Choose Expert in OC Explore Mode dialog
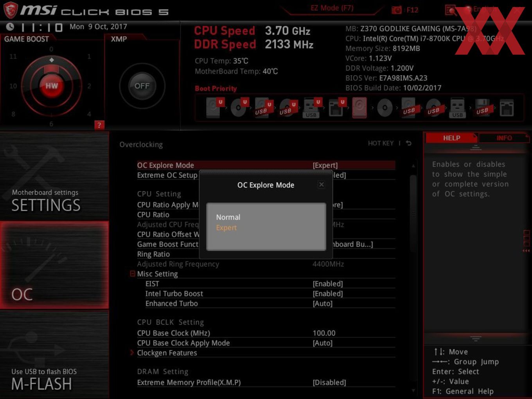 click(x=226, y=228)
